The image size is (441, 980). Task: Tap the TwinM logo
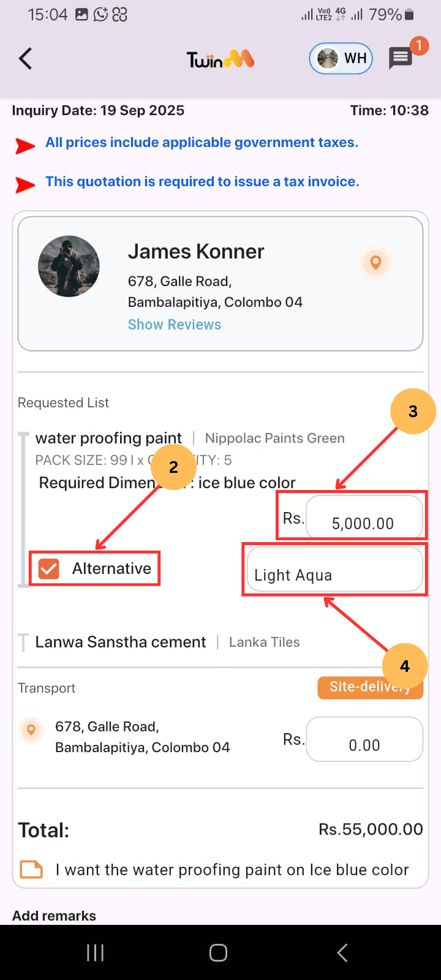tap(220, 59)
